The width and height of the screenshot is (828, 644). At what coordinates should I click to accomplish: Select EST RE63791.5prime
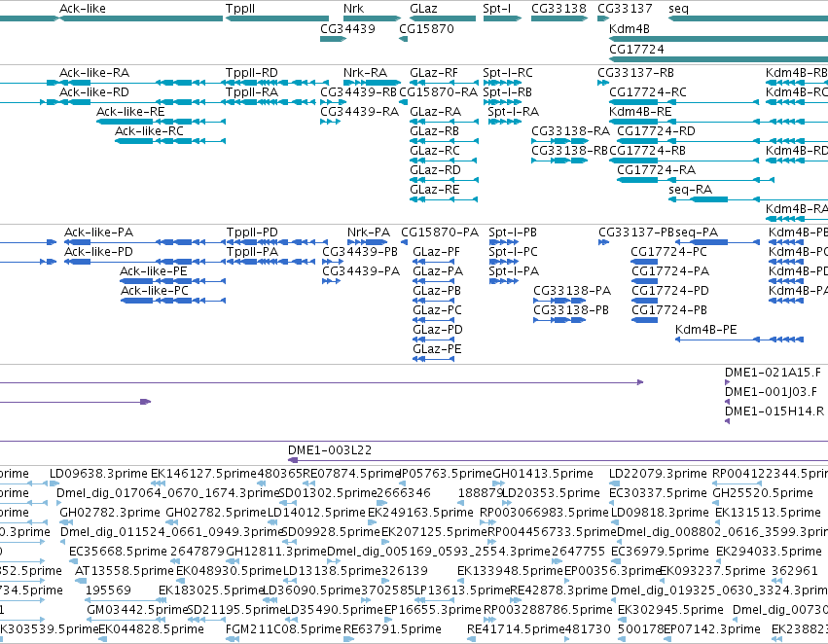click(x=392, y=629)
